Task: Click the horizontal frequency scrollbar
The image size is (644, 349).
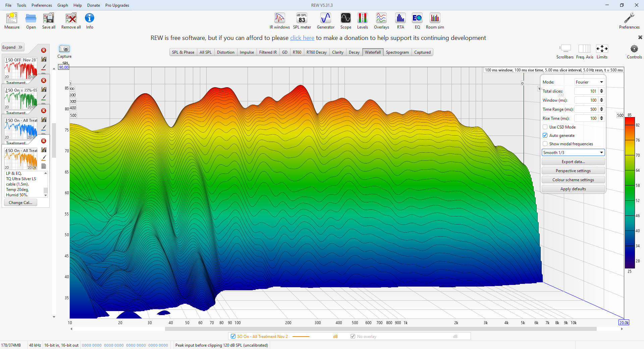Action: point(380,329)
